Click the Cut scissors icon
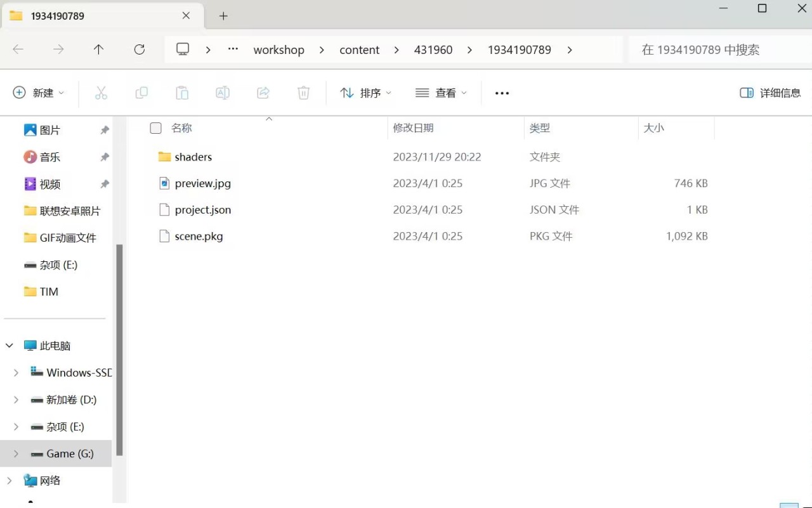 pos(101,93)
